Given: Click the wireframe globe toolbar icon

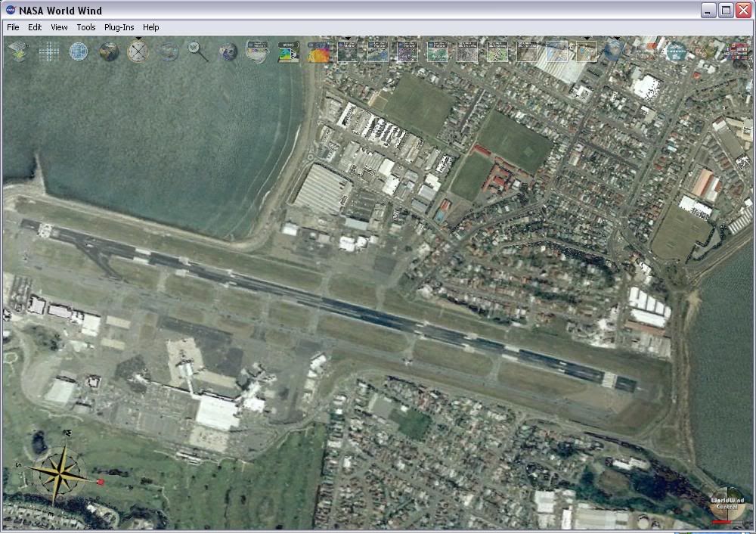Looking at the screenshot, I should coord(79,51).
